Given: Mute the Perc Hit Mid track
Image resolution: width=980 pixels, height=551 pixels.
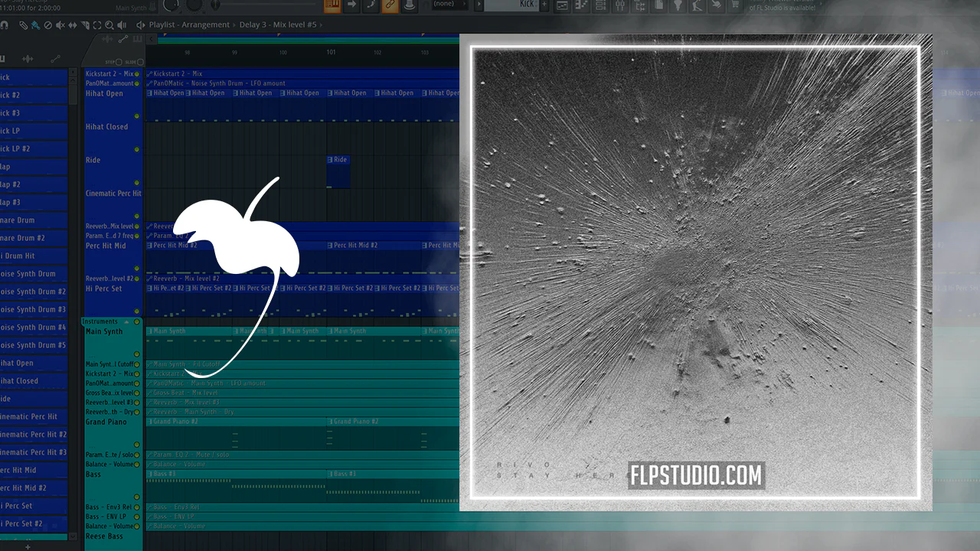Looking at the screenshot, I should (137, 269).
